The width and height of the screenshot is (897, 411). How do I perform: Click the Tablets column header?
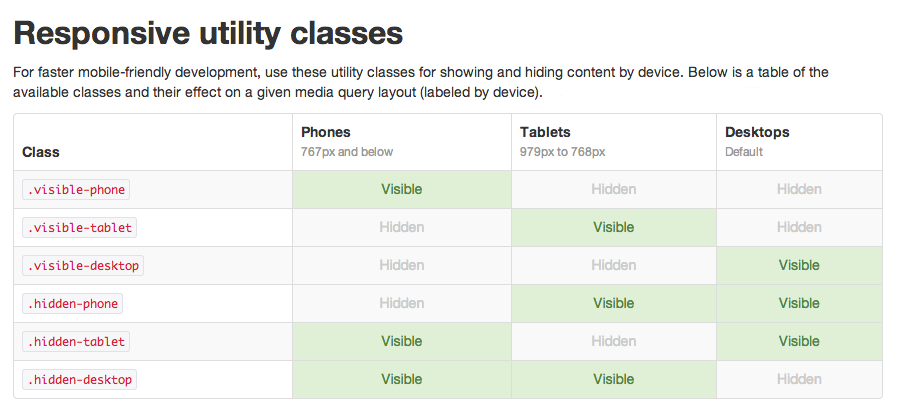coord(545,132)
